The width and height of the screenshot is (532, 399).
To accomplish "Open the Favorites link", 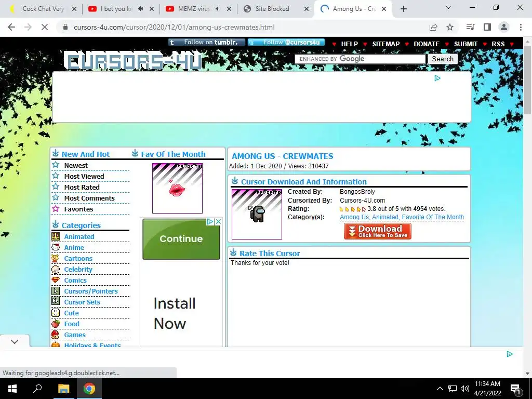I will coord(78,209).
